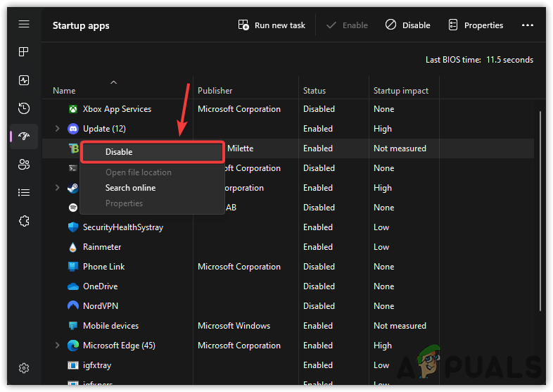This screenshot has width=553, height=392.
Task: Open the Properties toolbar button
Action: [476, 25]
